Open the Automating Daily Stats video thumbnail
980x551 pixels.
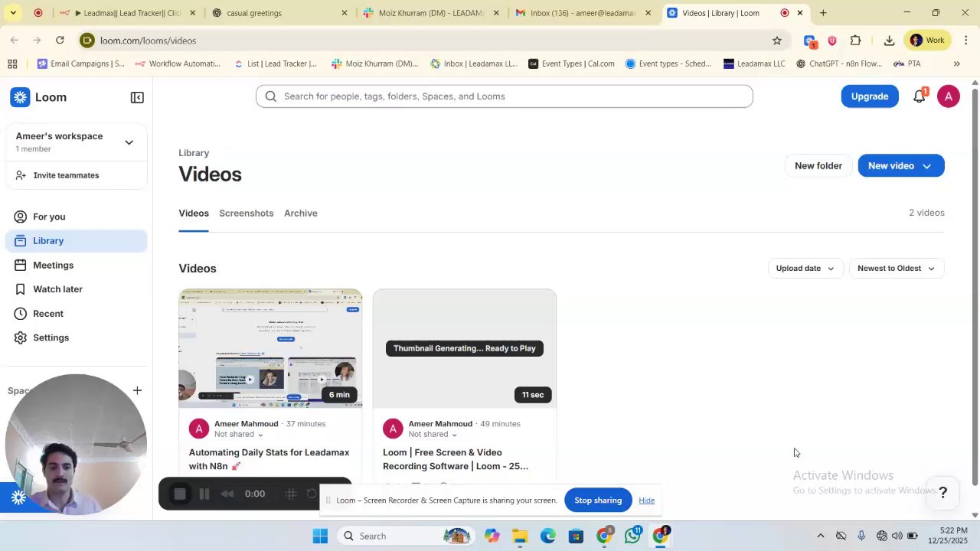pyautogui.click(x=270, y=349)
